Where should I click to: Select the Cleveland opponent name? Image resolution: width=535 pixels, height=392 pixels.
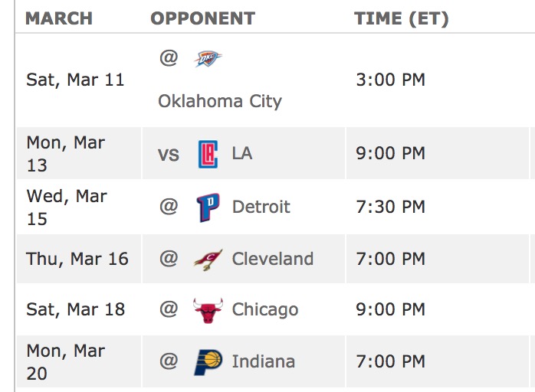273,259
